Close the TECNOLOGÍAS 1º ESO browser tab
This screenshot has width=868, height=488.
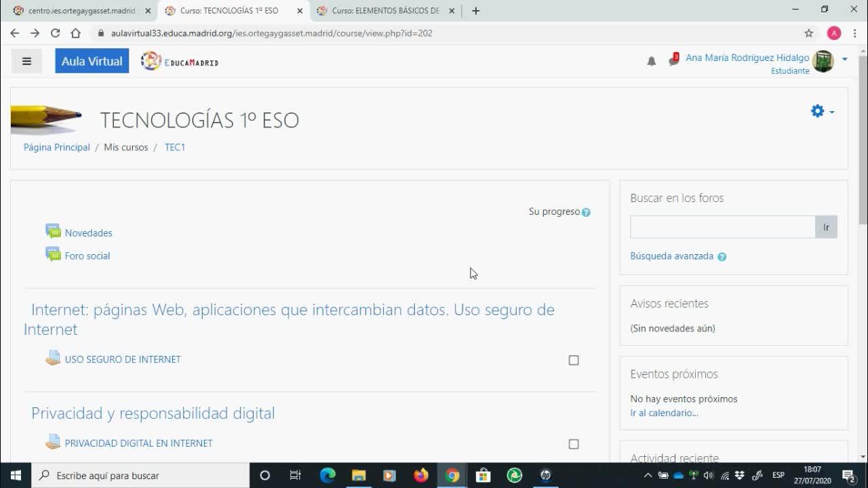coord(300,11)
